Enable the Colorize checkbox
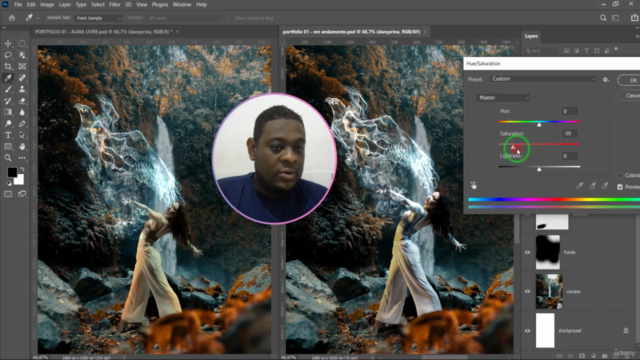Screen dimensions: 640x360 tap(620, 176)
